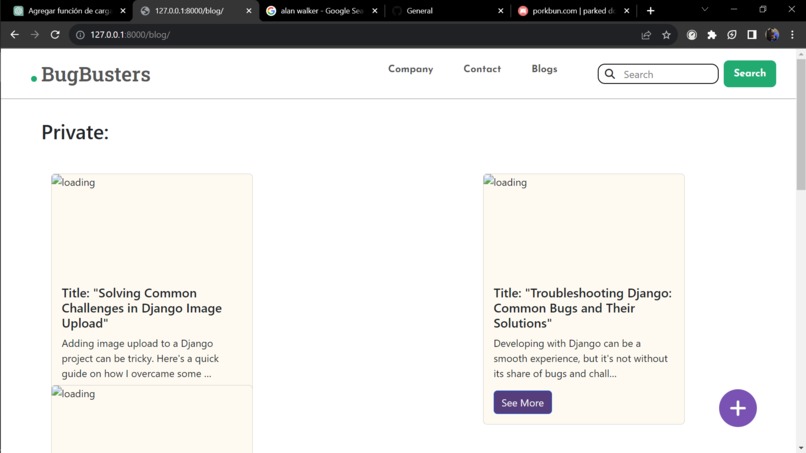
Task: Share this page using the share icon
Action: [x=646, y=34]
